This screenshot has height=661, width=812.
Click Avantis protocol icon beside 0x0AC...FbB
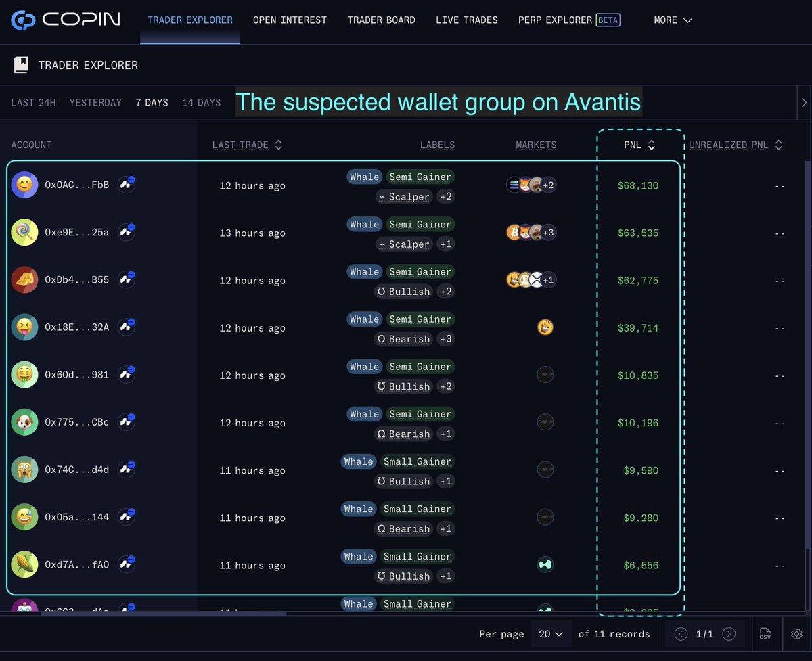pos(126,185)
